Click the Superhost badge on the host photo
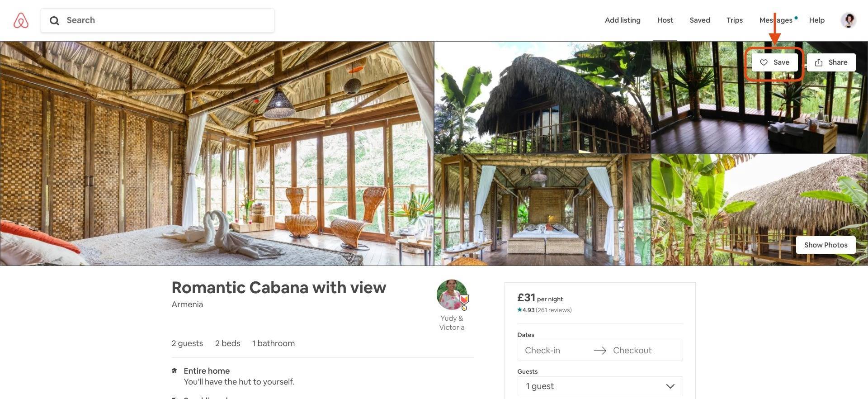Screen dimensions: 868x399 [464, 299]
